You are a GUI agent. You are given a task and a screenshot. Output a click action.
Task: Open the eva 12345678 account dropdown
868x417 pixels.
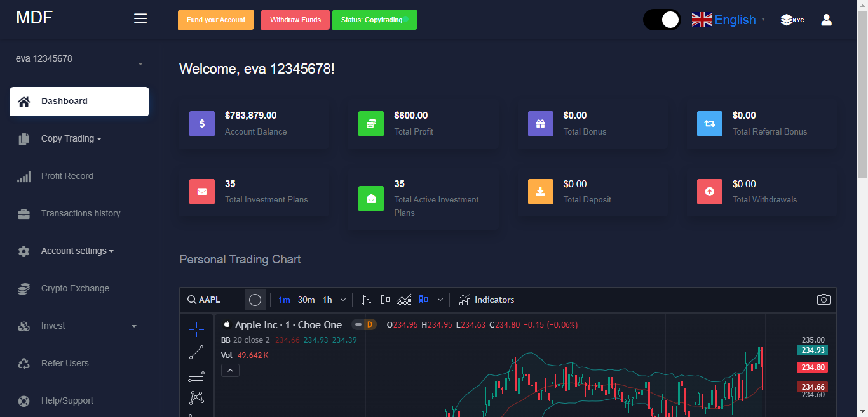[79, 59]
